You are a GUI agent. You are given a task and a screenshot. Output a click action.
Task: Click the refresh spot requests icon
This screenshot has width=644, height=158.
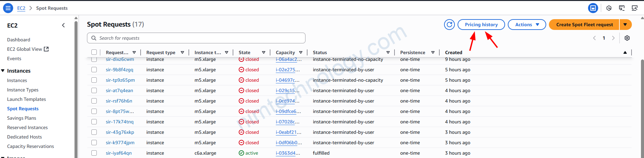(449, 25)
